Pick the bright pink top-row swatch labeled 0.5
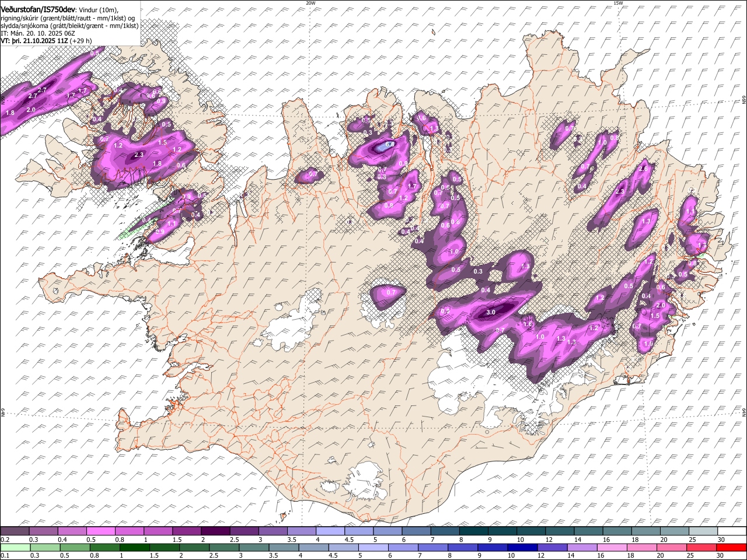Image resolution: width=747 pixels, height=560 pixels. (x=100, y=531)
